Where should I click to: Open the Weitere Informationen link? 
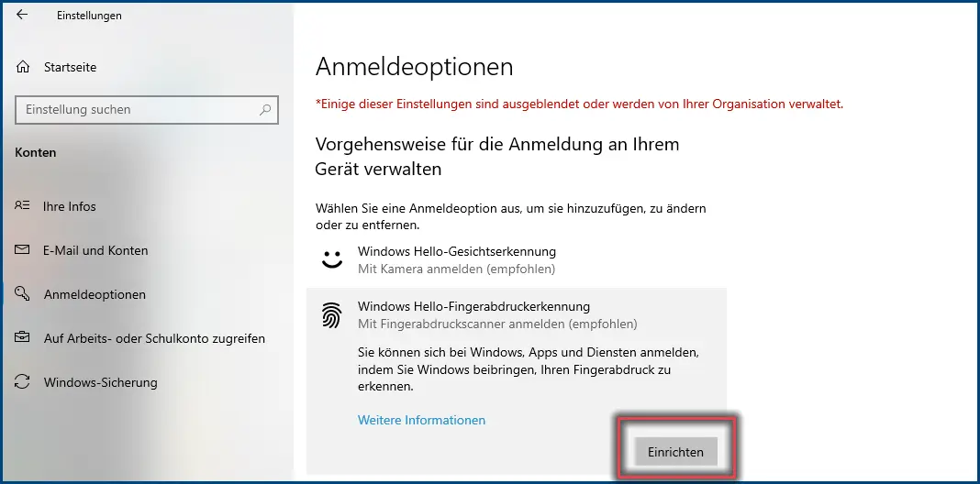click(421, 420)
